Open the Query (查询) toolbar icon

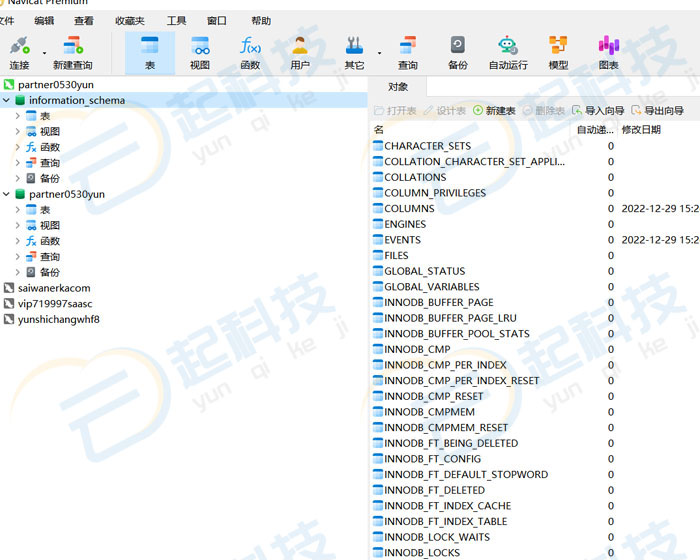[x=408, y=46]
